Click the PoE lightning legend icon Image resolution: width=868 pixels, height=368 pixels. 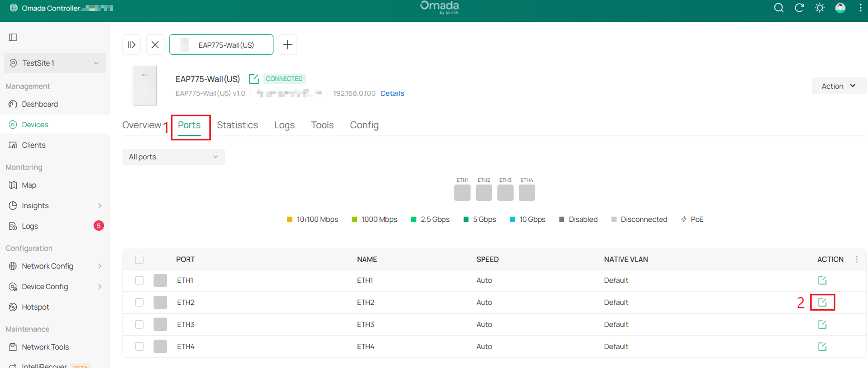tap(684, 219)
